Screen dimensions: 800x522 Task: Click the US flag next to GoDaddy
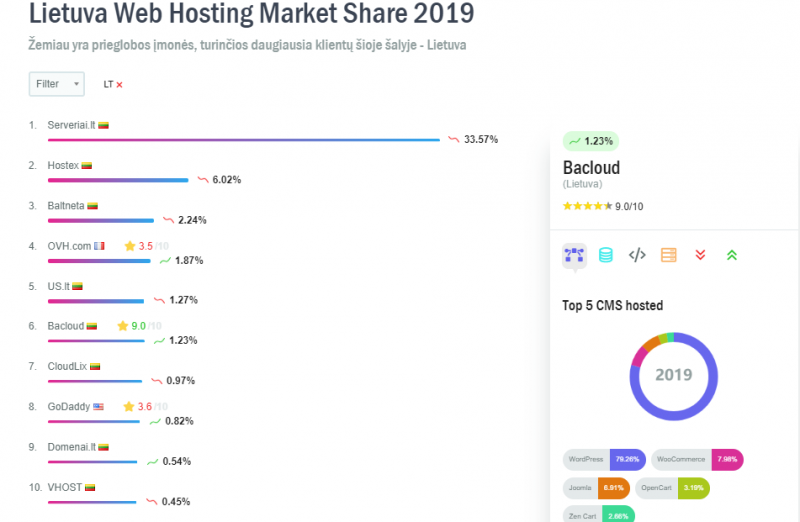pyautogui.click(x=98, y=407)
